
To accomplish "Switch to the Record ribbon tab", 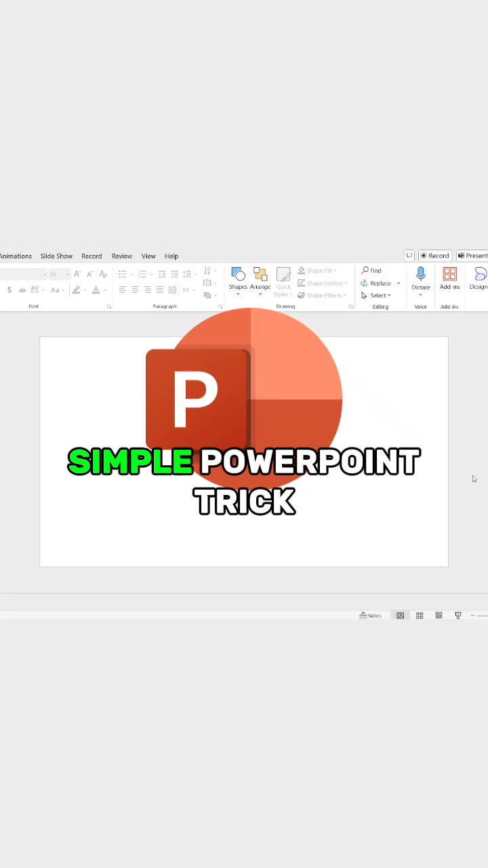I will point(91,256).
